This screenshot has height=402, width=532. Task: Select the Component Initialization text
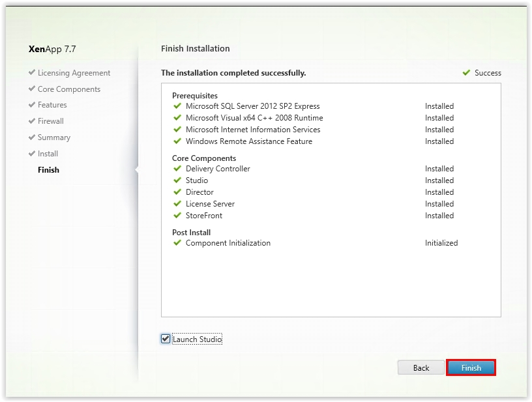[x=228, y=243]
